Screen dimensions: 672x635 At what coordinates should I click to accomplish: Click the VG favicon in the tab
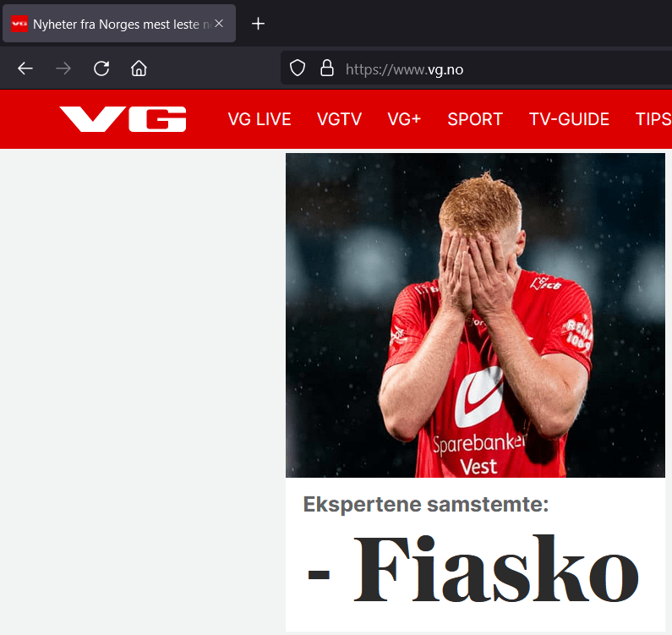click(x=19, y=24)
